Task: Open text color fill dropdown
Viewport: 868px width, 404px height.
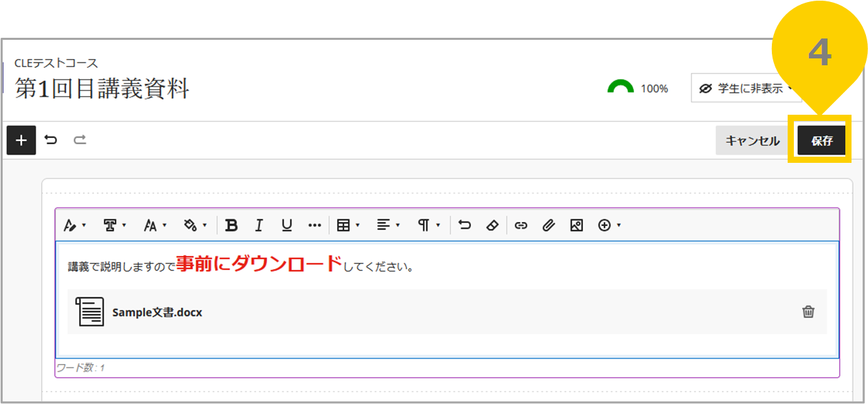Action: pyautogui.click(x=196, y=225)
